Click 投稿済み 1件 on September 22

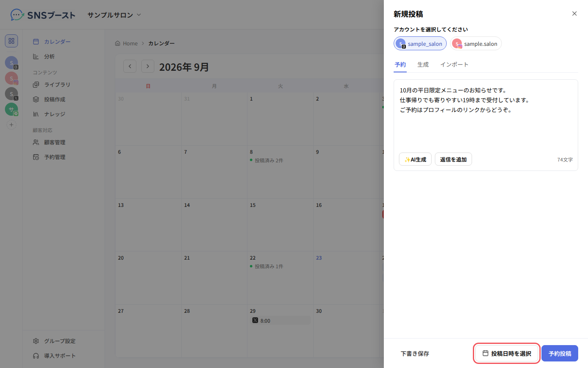point(267,267)
